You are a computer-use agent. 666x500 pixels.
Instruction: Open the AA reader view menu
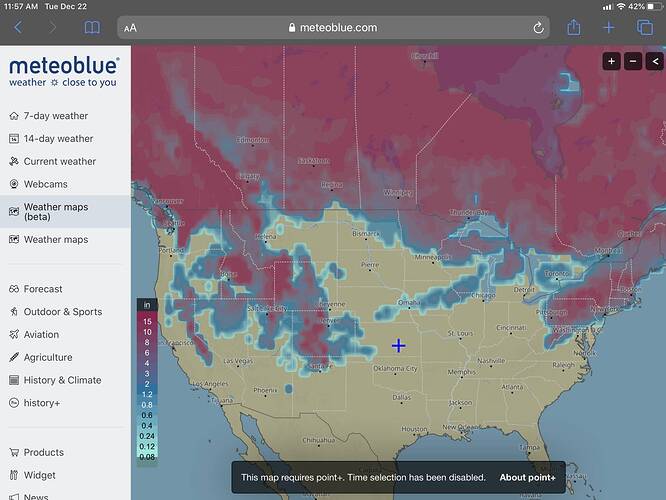(x=130, y=28)
